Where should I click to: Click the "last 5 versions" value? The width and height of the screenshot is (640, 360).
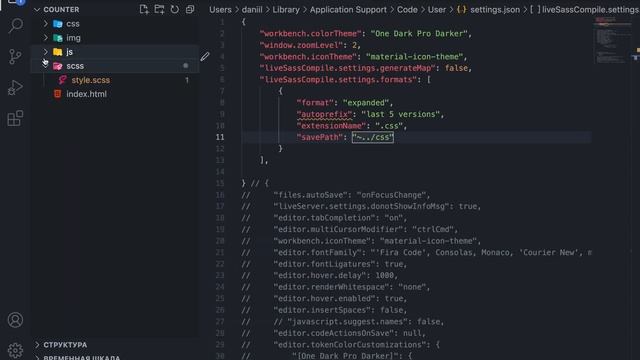[x=400, y=114]
